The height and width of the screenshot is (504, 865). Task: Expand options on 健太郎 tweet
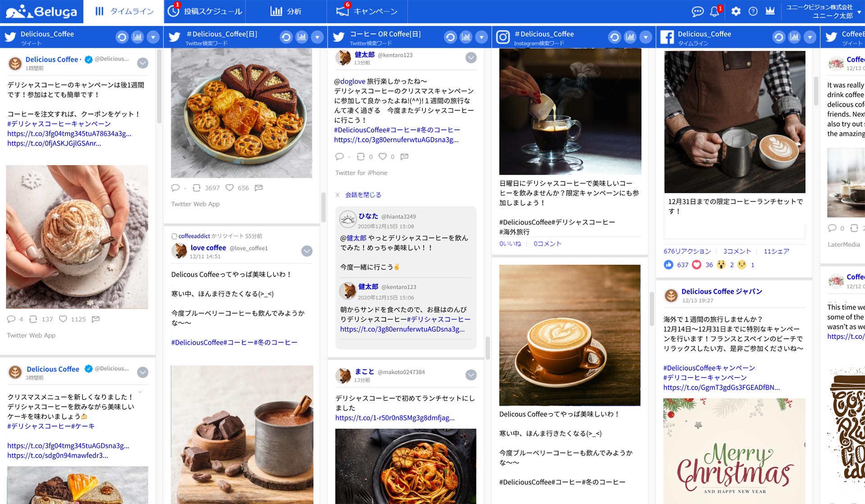(471, 58)
